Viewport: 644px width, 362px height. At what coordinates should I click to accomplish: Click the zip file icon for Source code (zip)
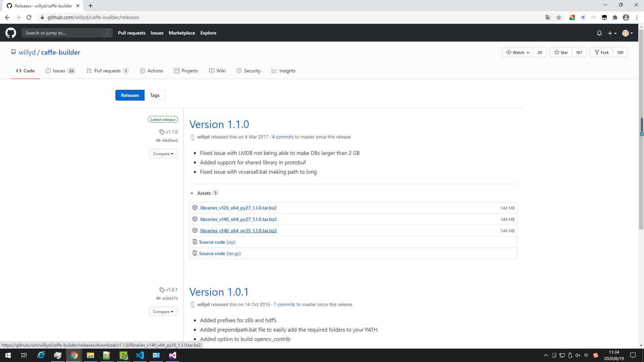tap(195, 242)
